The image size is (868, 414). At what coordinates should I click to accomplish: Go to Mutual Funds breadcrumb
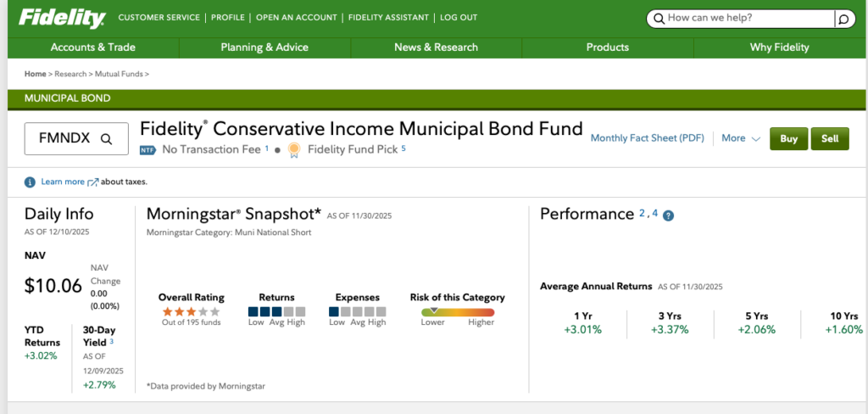point(120,74)
